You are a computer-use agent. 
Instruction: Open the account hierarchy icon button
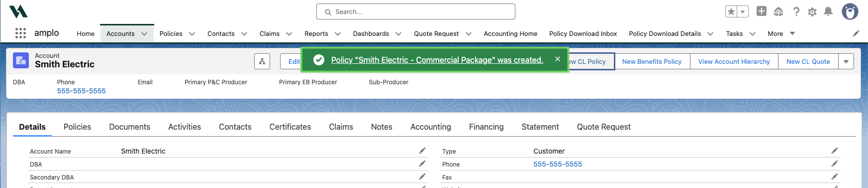(x=262, y=61)
